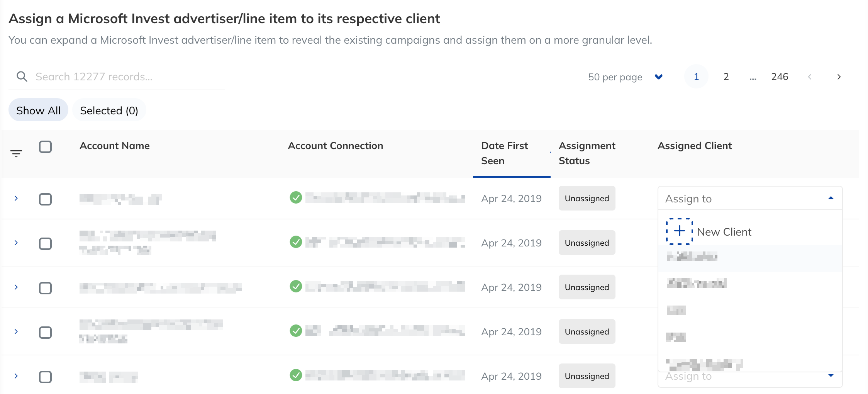The width and height of the screenshot is (868, 394).
Task: Open the 50 per page dropdown
Action: click(626, 77)
